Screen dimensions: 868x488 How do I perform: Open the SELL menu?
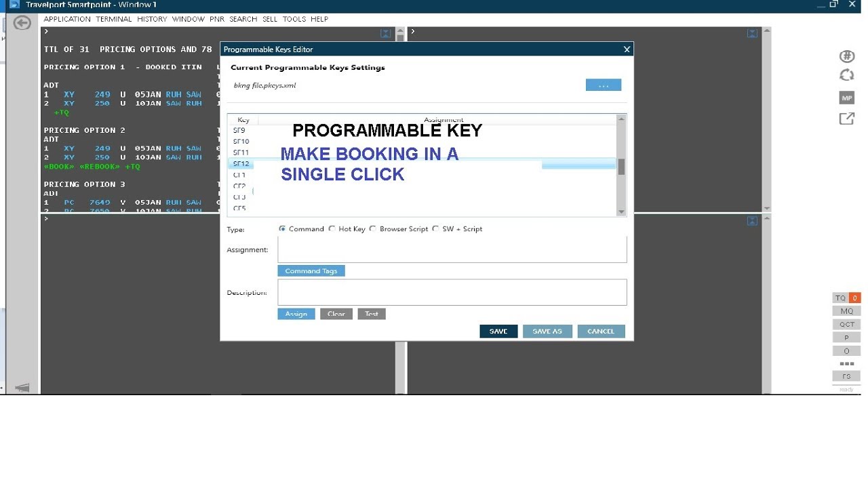(x=270, y=19)
